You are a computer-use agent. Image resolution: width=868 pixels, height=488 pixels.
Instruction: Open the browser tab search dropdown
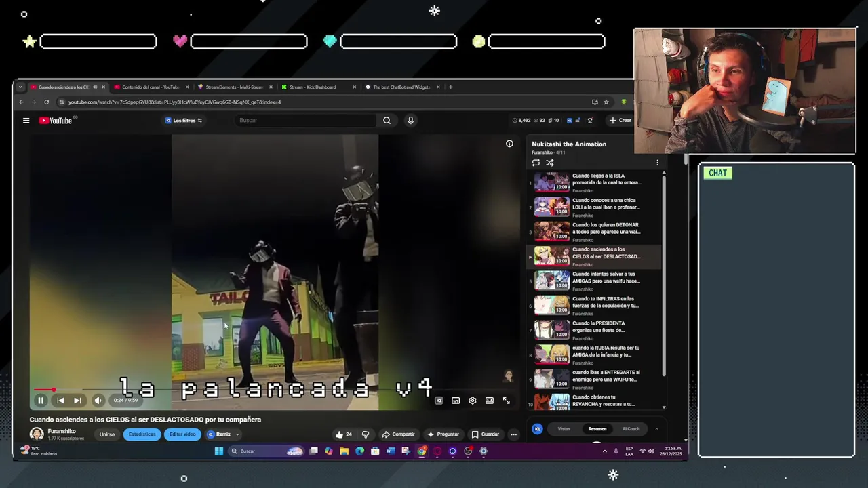tap(20, 87)
